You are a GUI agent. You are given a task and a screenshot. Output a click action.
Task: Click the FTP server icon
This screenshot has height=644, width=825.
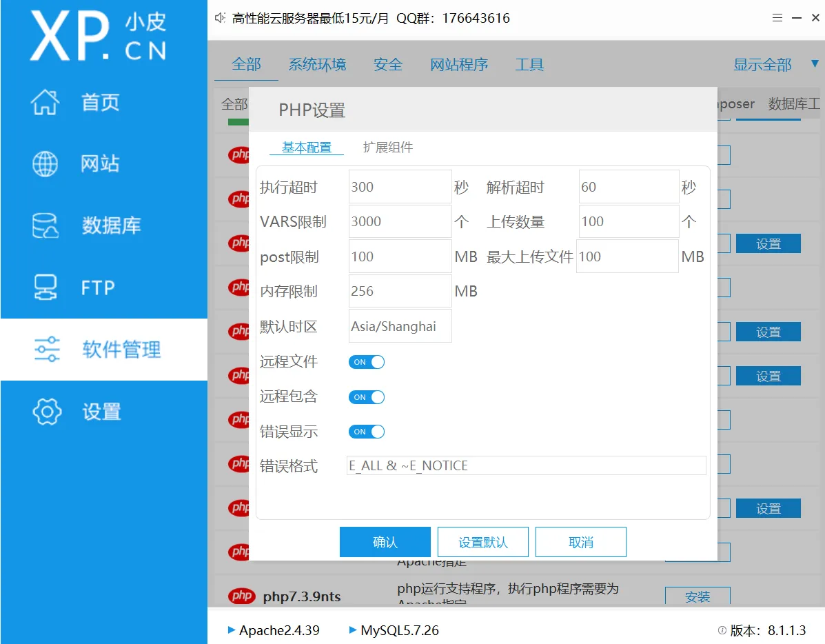click(x=45, y=288)
